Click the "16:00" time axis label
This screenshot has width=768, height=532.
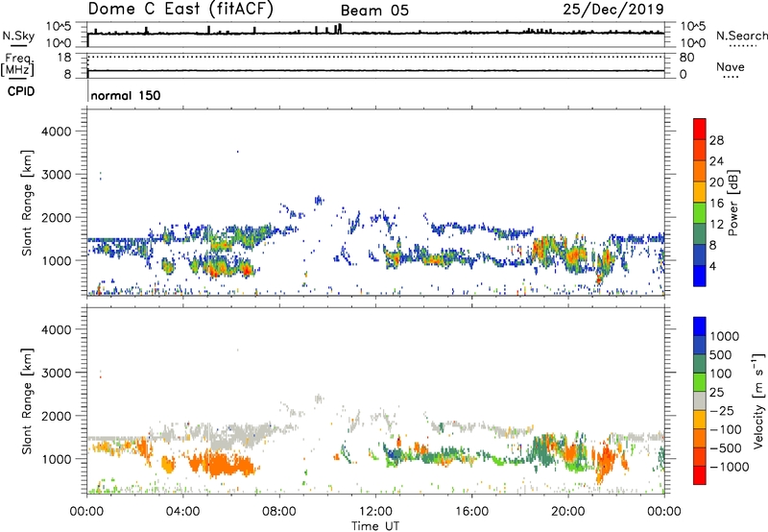coord(471,512)
